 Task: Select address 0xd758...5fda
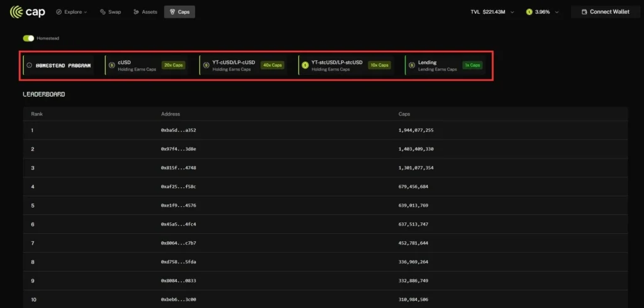pos(179,262)
